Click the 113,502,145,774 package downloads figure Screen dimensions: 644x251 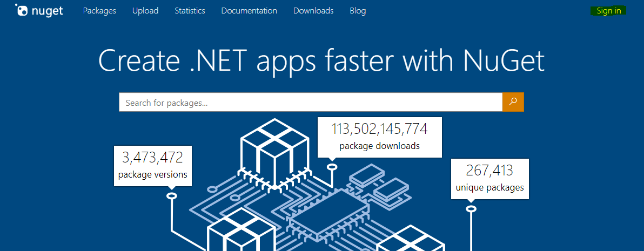(379, 138)
